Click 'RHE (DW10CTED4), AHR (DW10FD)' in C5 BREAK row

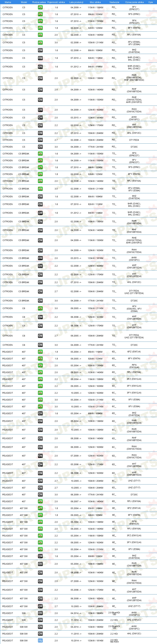click(134, 240)
